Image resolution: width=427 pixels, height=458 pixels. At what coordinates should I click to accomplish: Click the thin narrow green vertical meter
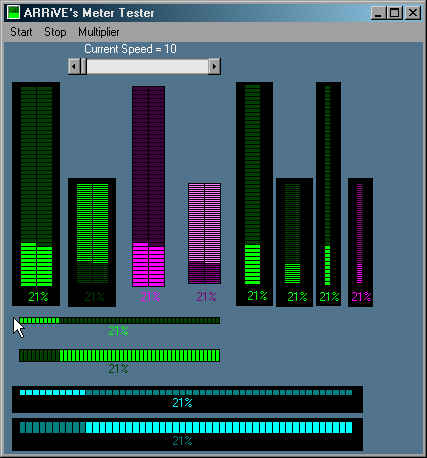tap(328, 193)
